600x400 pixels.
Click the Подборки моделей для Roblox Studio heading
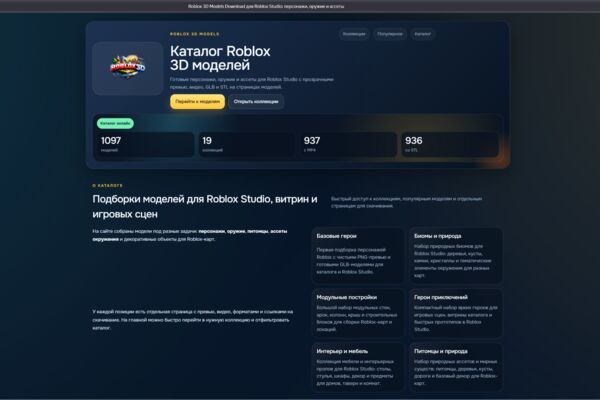(205, 207)
